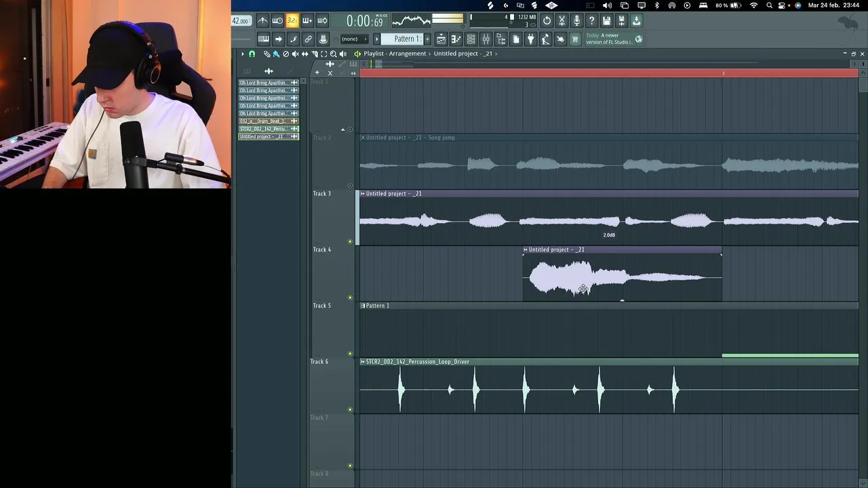Click the tempo field showing 42.000
Image resolution: width=868 pixels, height=488 pixels.
coord(241,21)
